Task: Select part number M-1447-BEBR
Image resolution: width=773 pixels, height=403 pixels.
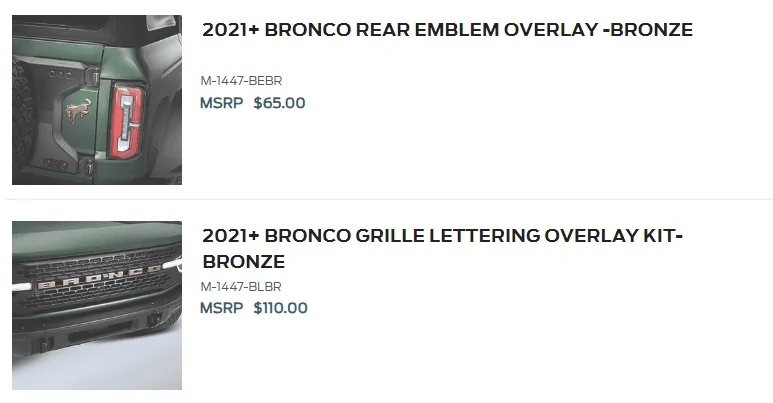Action: point(241,81)
